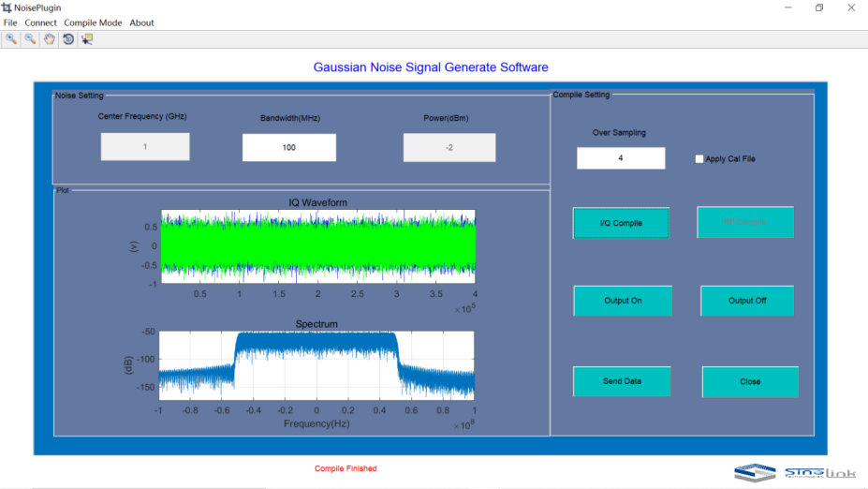Select the Zoom Out toolbar icon
Viewport: 868px width, 489px height.
pyautogui.click(x=30, y=39)
